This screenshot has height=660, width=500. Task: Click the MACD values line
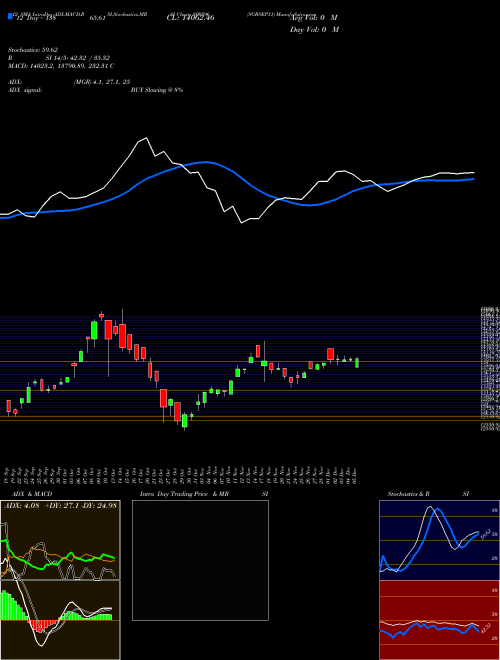click(x=61, y=66)
